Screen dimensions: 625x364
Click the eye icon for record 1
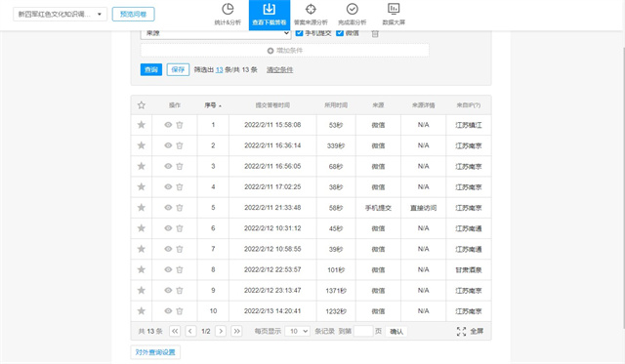[168, 125]
